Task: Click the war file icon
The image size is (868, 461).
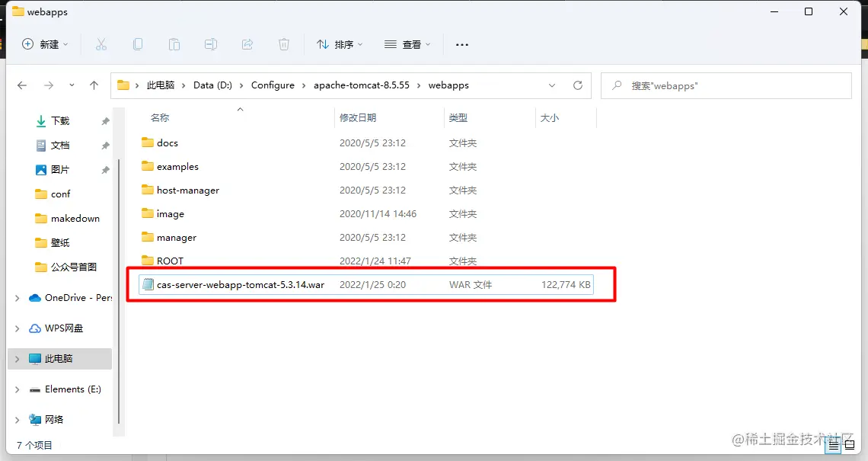Action: (x=148, y=285)
